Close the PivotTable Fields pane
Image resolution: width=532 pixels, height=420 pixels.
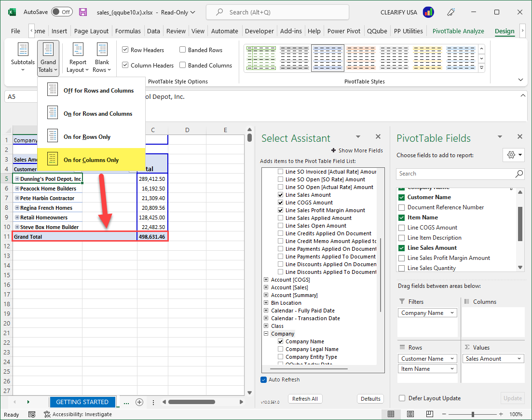coord(520,137)
